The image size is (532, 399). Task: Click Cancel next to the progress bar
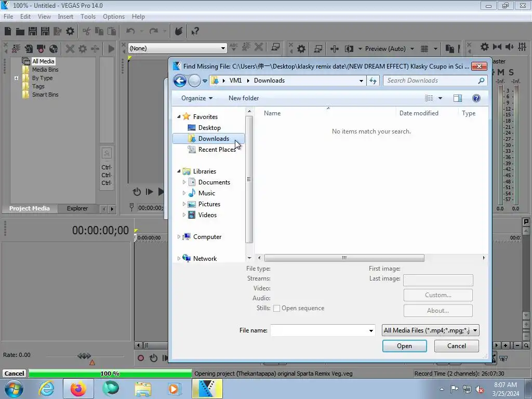pos(14,373)
